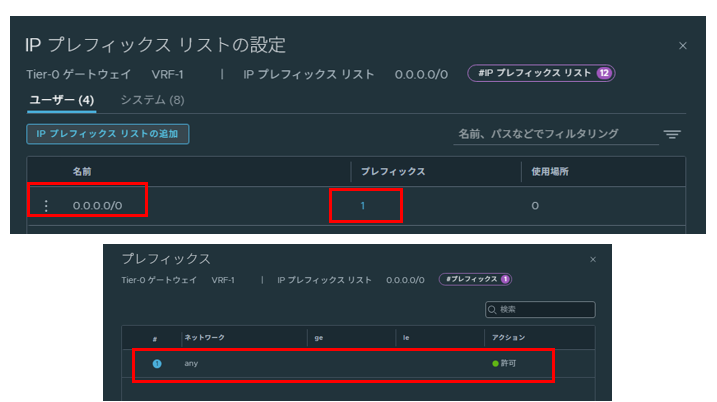Click the green 許可 status indicator

coord(495,364)
